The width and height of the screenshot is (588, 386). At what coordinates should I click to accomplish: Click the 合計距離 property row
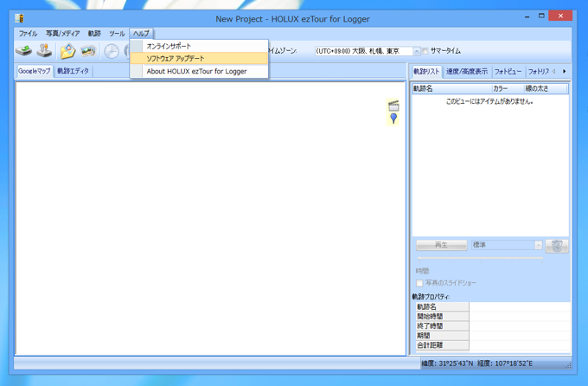tap(493, 345)
